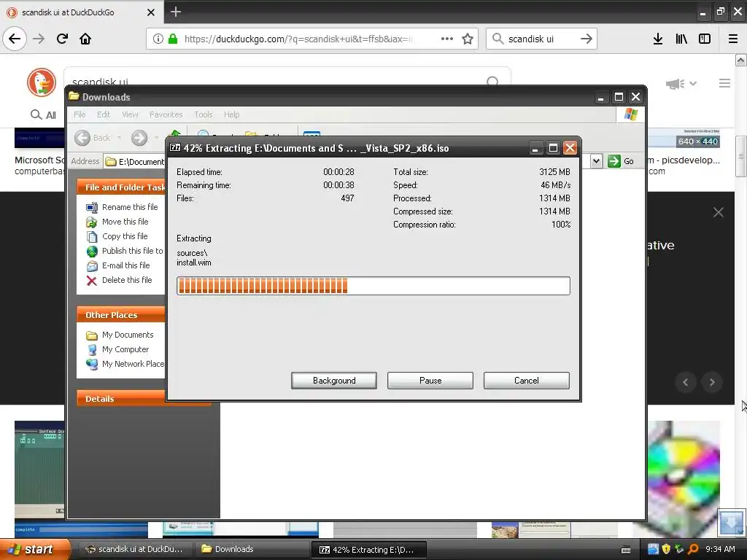The height and width of the screenshot is (560, 747).
Task: Click Rename this file task
Action: [122, 207]
